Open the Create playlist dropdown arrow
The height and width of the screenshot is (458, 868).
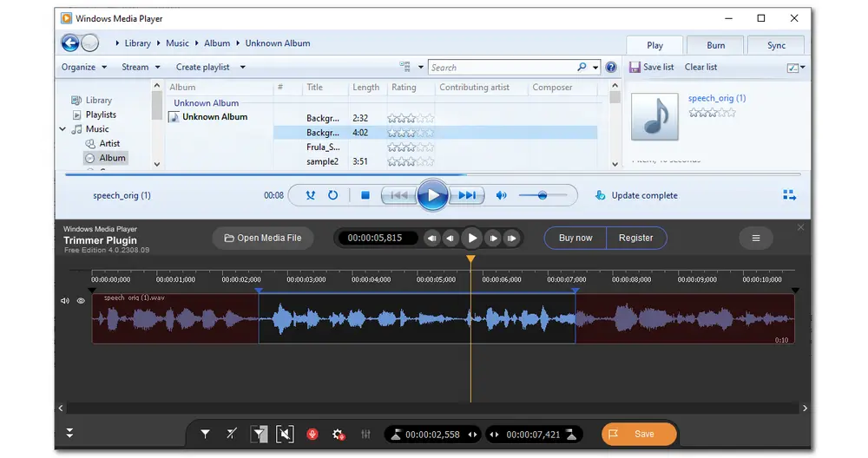(242, 68)
